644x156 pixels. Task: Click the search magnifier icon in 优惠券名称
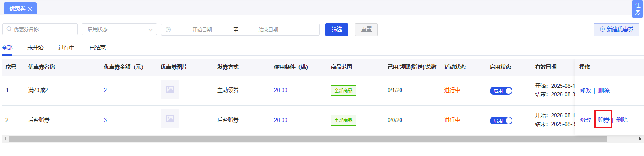[9, 29]
